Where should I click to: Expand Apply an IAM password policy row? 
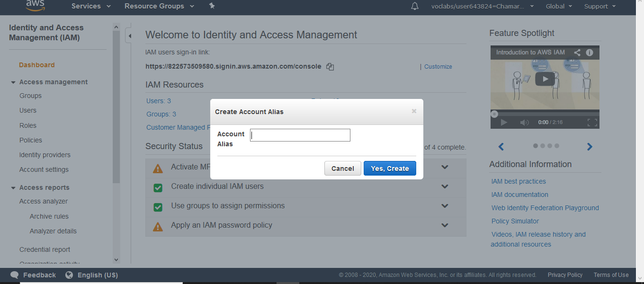[x=445, y=225]
